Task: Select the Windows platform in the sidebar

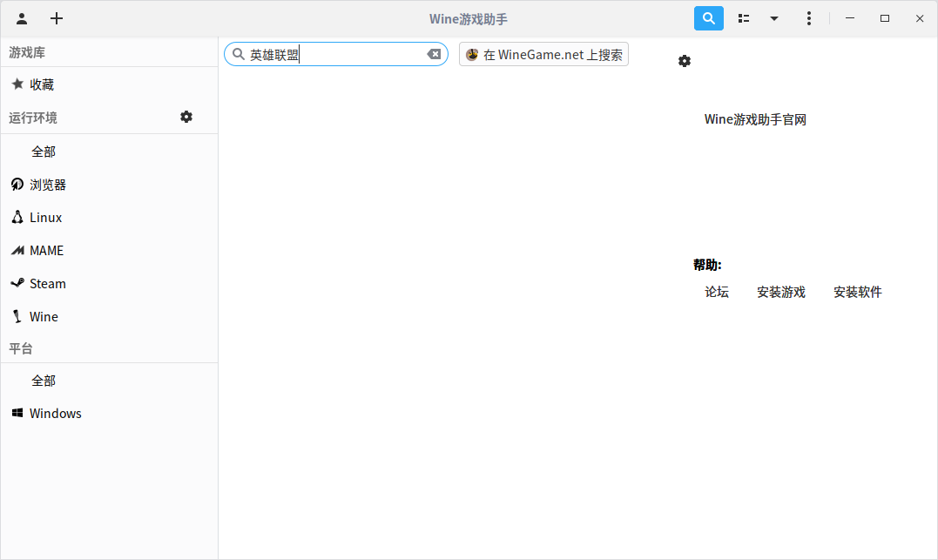Action: tap(109, 414)
